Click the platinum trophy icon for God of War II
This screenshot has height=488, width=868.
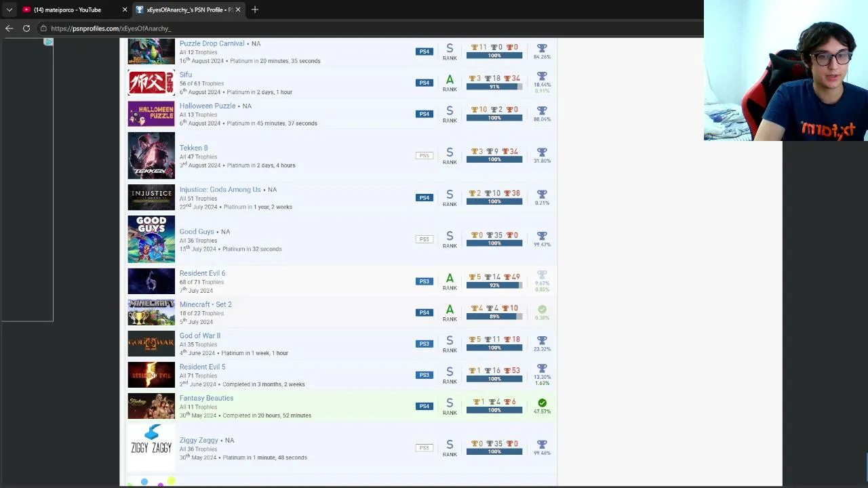coord(542,340)
